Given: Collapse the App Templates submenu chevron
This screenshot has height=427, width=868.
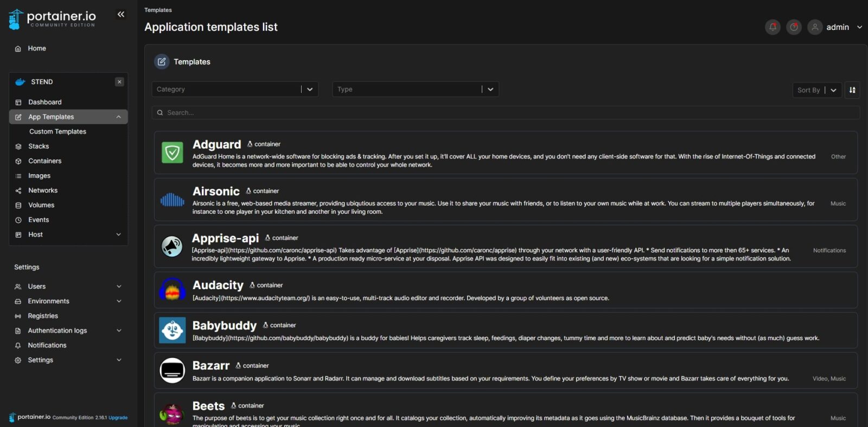Looking at the screenshot, I should click(118, 117).
